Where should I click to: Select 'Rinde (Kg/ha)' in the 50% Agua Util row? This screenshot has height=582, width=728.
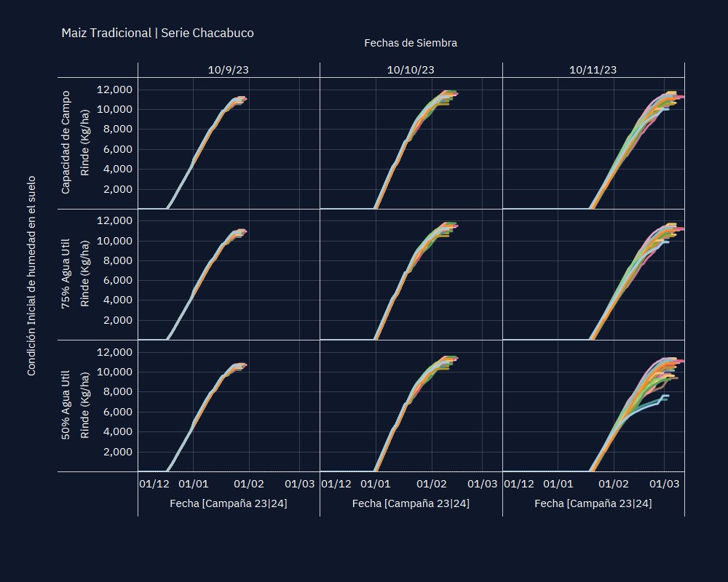84,404
